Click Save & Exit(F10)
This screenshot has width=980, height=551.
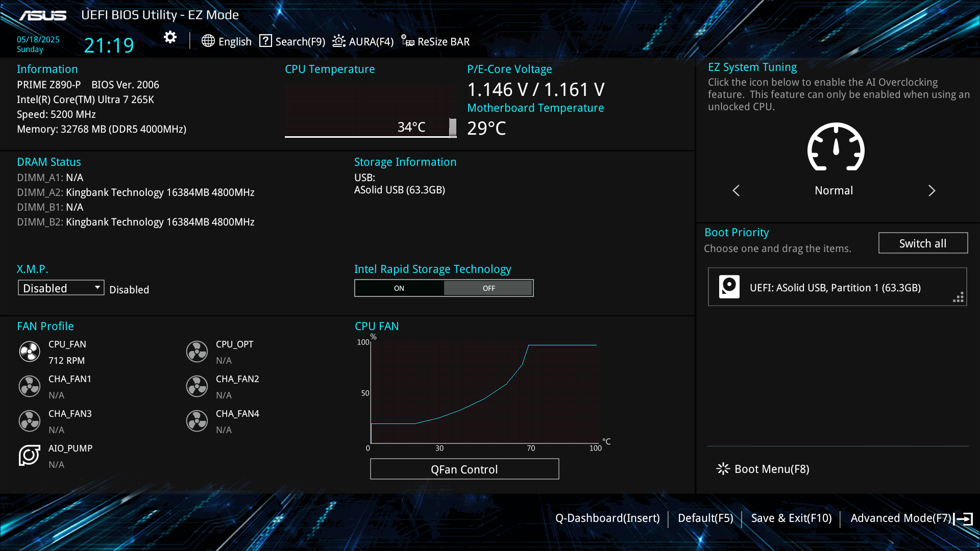point(791,518)
